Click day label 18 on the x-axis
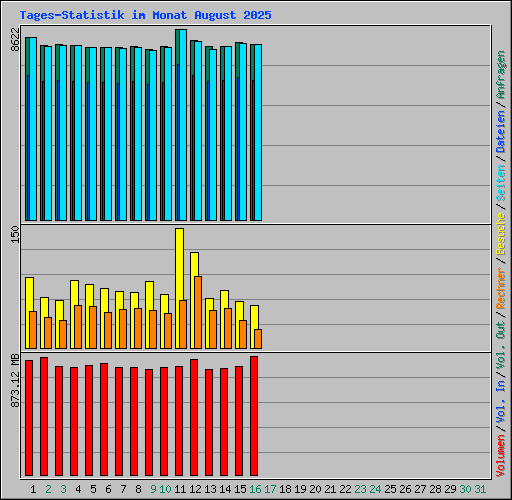 (285, 489)
